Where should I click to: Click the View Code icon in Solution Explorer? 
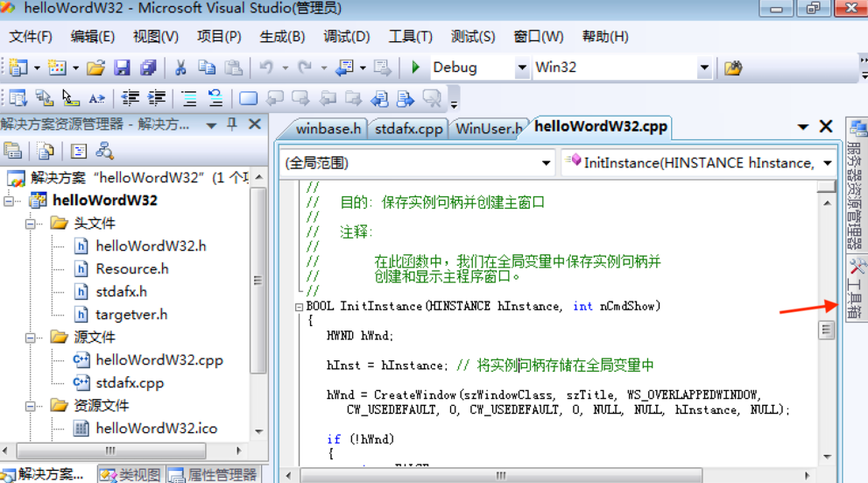pyautogui.click(x=79, y=150)
